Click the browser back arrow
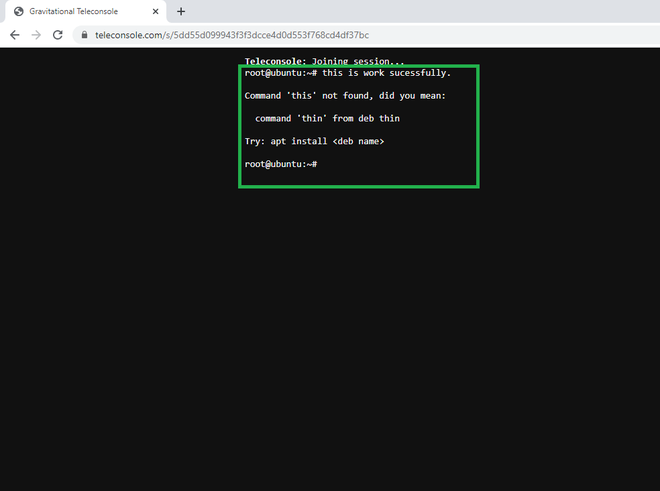This screenshot has width=660, height=491. (x=15, y=35)
